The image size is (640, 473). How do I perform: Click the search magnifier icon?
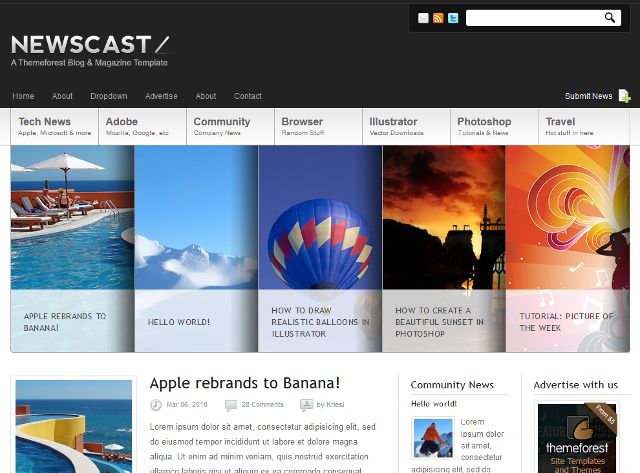(610, 18)
